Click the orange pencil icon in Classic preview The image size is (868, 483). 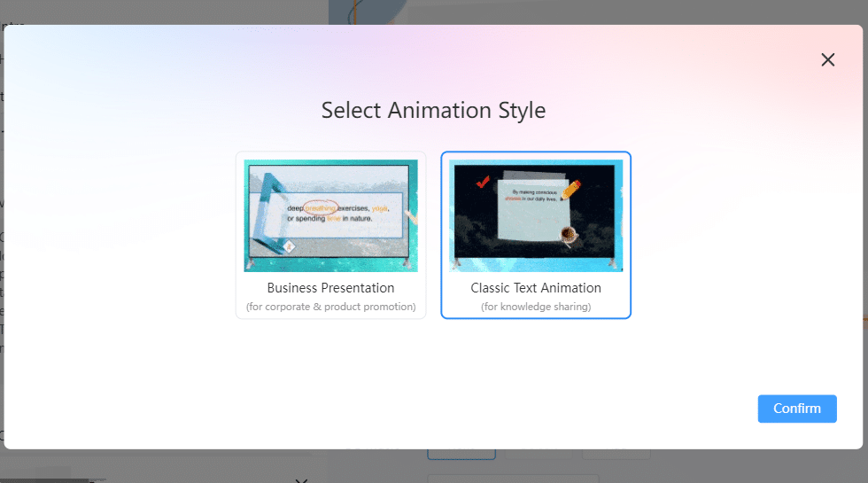point(570,189)
